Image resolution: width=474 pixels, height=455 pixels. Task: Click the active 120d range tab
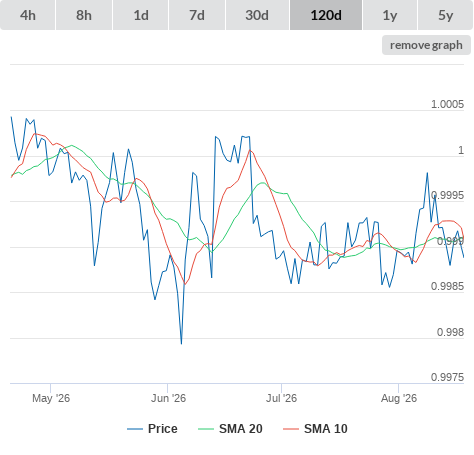pos(326,15)
